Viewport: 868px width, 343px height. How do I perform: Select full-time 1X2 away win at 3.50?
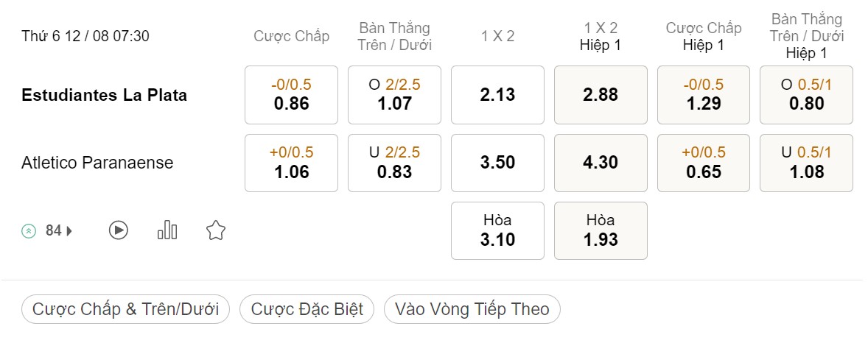tap(497, 163)
